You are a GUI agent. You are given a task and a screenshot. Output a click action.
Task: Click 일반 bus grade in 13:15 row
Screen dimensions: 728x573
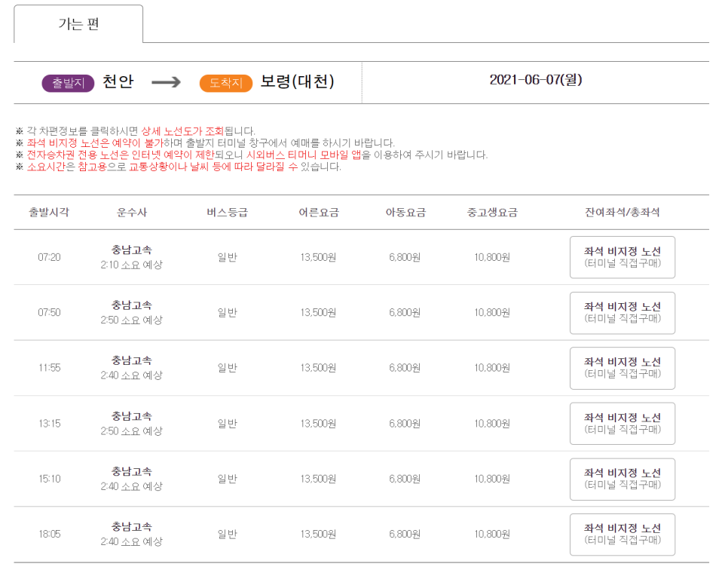click(x=228, y=424)
